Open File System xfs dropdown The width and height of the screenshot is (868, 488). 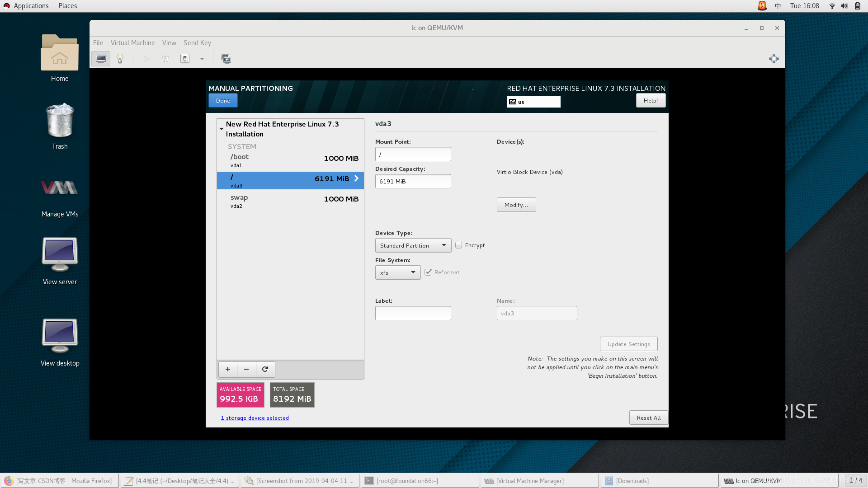pyautogui.click(x=398, y=272)
